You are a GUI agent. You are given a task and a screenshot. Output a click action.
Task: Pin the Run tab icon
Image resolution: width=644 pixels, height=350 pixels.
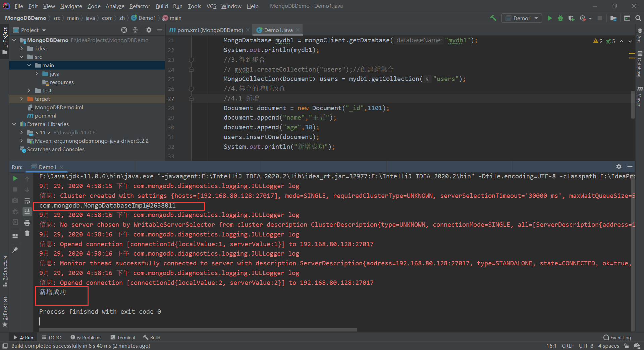coord(15,250)
